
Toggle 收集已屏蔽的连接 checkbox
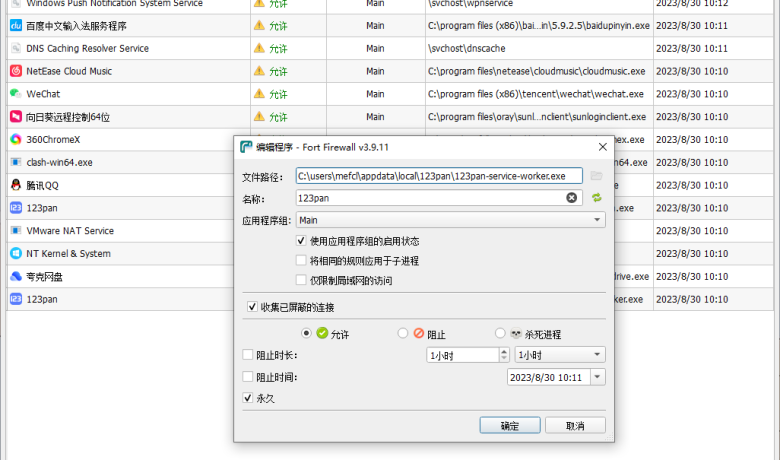click(x=252, y=307)
